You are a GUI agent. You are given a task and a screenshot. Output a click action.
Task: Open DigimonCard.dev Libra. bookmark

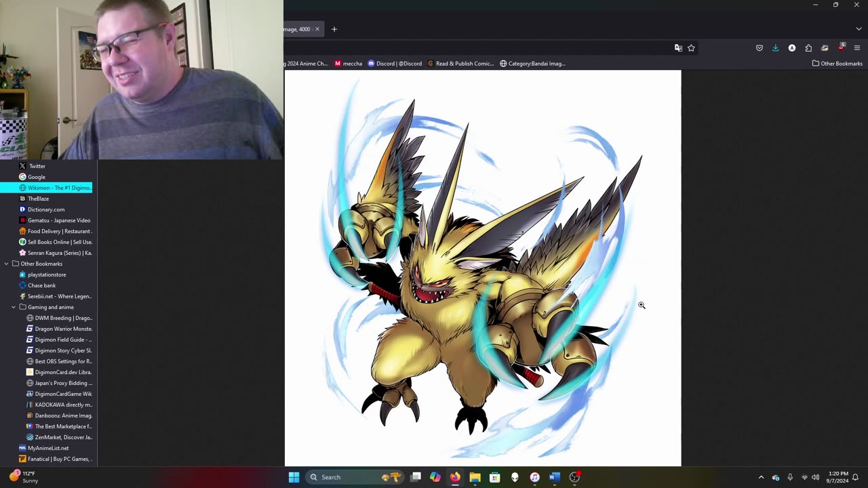(59, 372)
